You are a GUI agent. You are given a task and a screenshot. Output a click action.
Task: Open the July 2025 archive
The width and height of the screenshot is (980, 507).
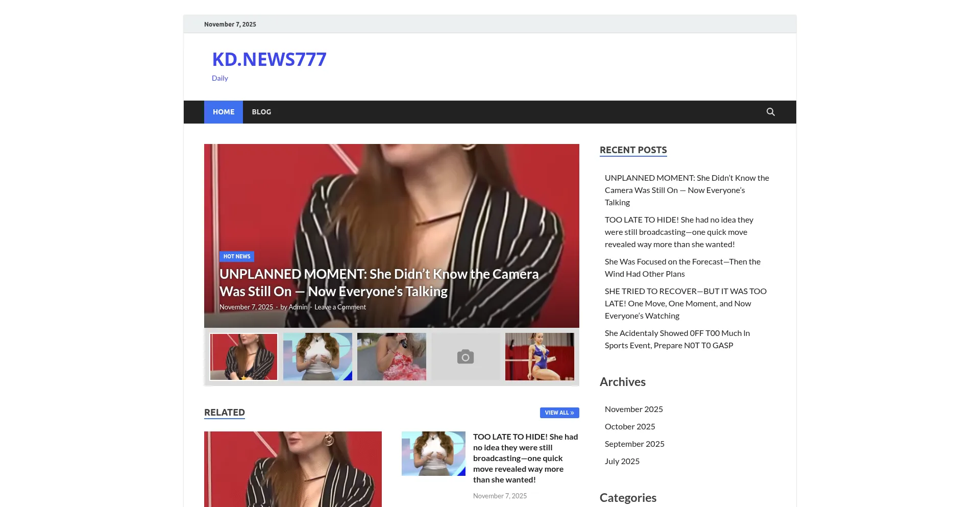coord(622,461)
